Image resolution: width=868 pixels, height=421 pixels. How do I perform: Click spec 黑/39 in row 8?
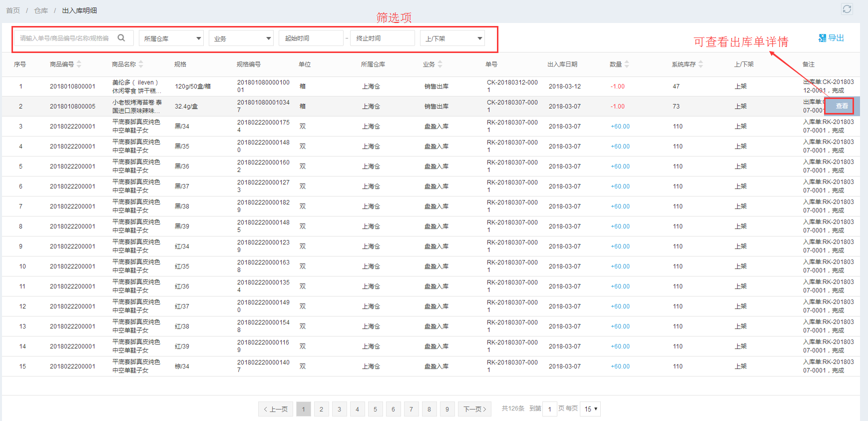click(182, 226)
